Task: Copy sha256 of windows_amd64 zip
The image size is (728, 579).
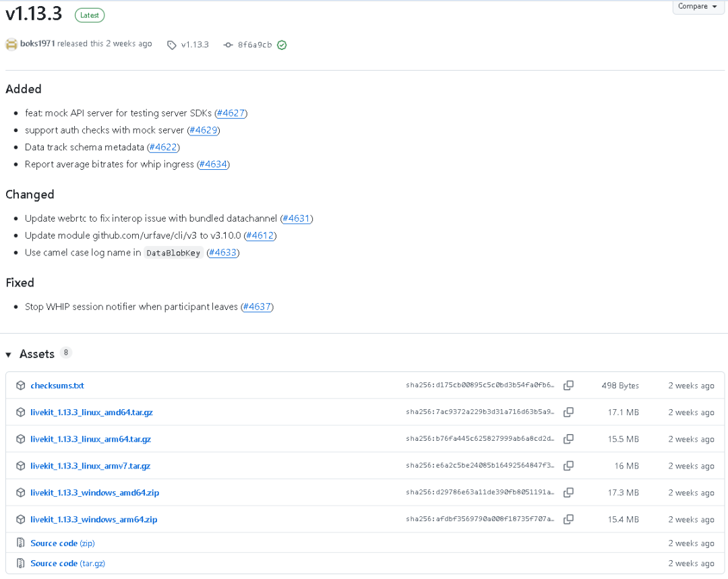Action: (x=568, y=493)
